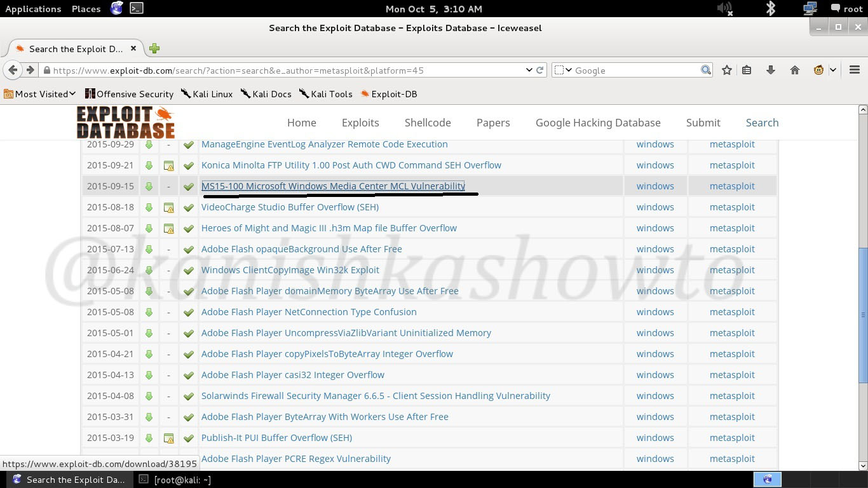Click Search the Exploit Da... taskbar button
This screenshot has height=488, width=868.
coord(69,480)
